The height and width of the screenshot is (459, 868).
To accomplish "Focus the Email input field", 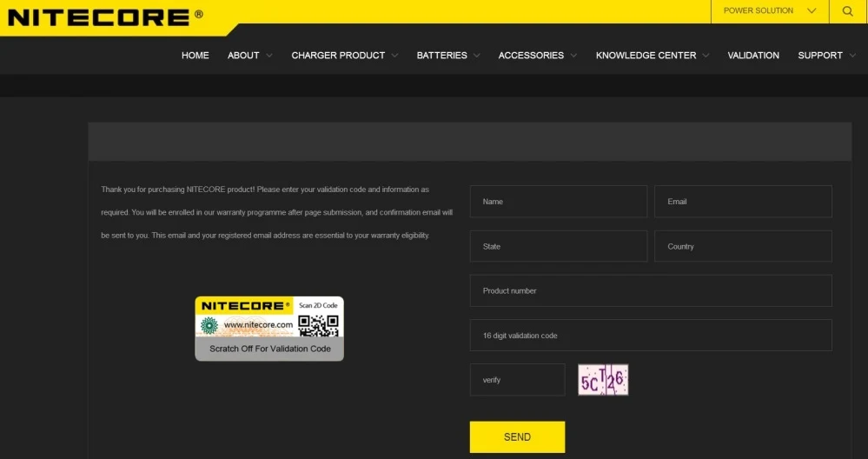I will (744, 202).
